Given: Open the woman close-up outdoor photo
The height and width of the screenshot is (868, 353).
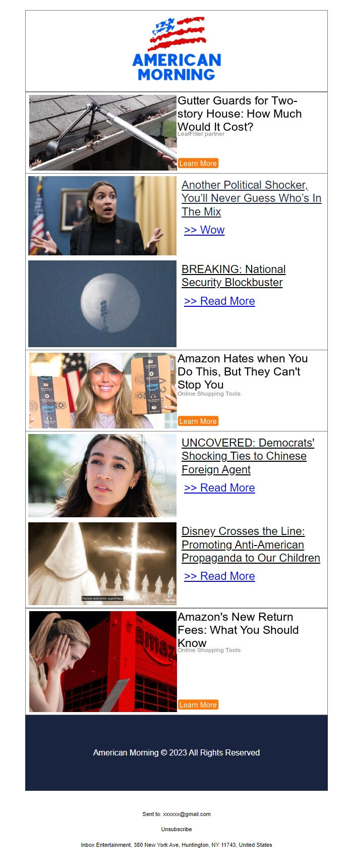Looking at the screenshot, I should (102, 475).
